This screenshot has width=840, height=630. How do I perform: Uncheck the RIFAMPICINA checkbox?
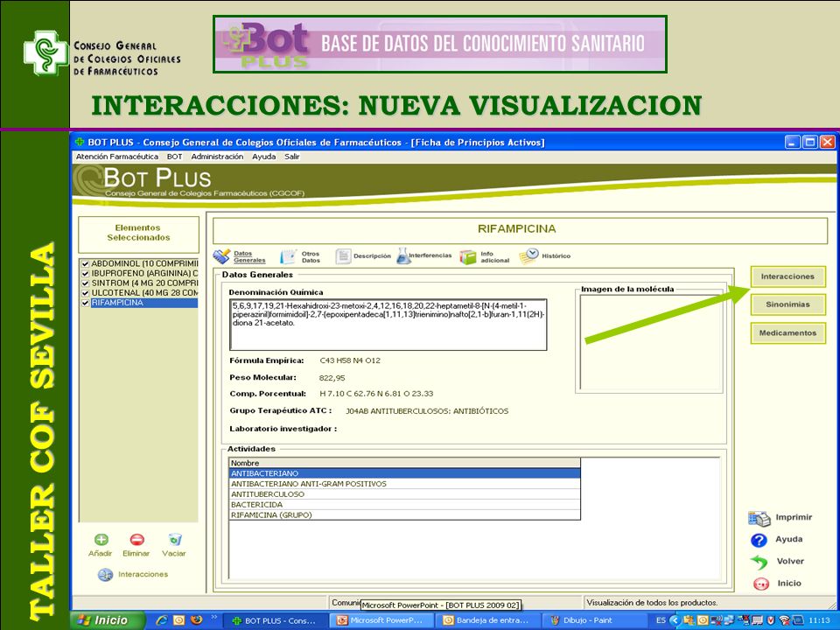tap(84, 304)
